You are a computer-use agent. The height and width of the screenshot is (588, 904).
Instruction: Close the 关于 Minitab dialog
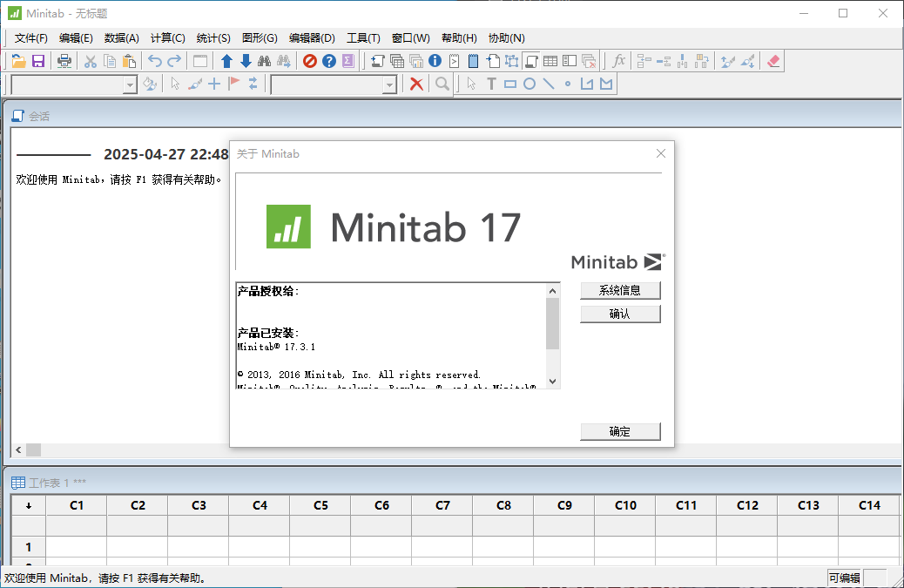click(661, 153)
